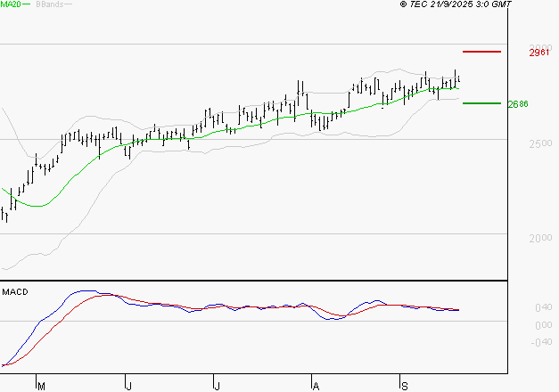Click the 2961 resistance price label

(x=538, y=53)
